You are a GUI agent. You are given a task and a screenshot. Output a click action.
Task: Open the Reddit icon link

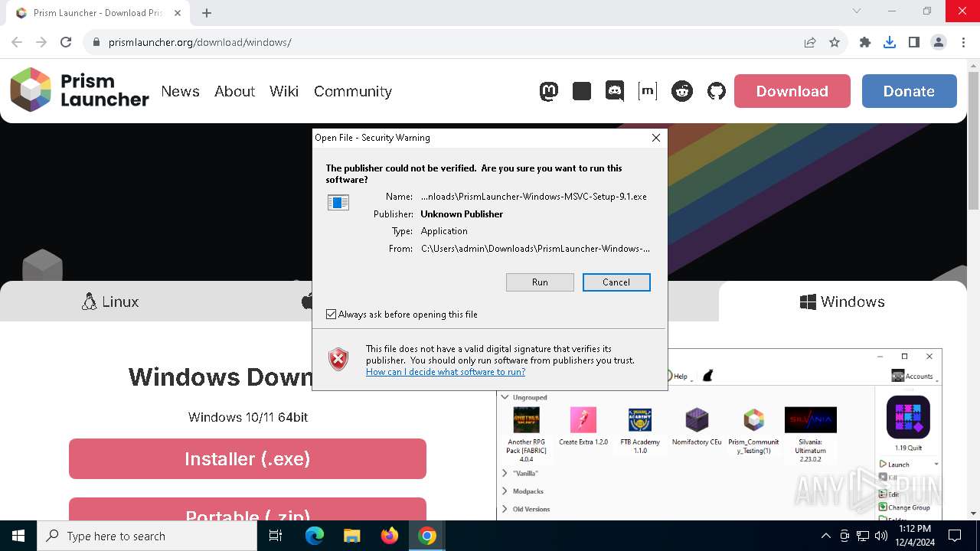click(681, 91)
